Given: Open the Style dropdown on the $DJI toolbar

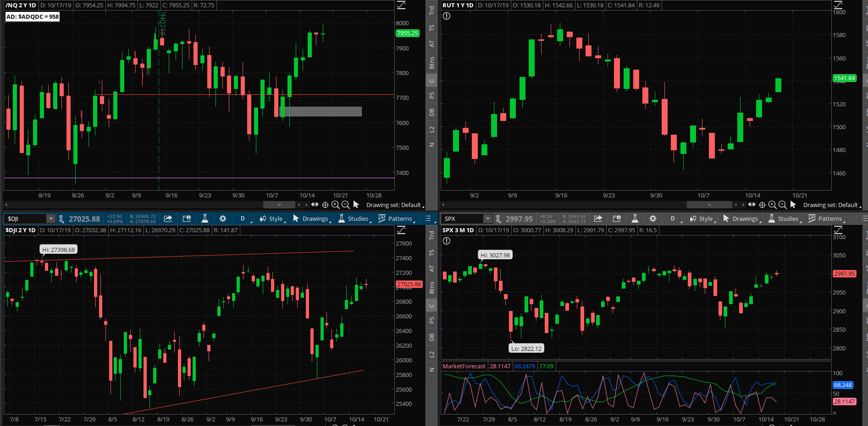Looking at the screenshot, I should coord(272,218).
